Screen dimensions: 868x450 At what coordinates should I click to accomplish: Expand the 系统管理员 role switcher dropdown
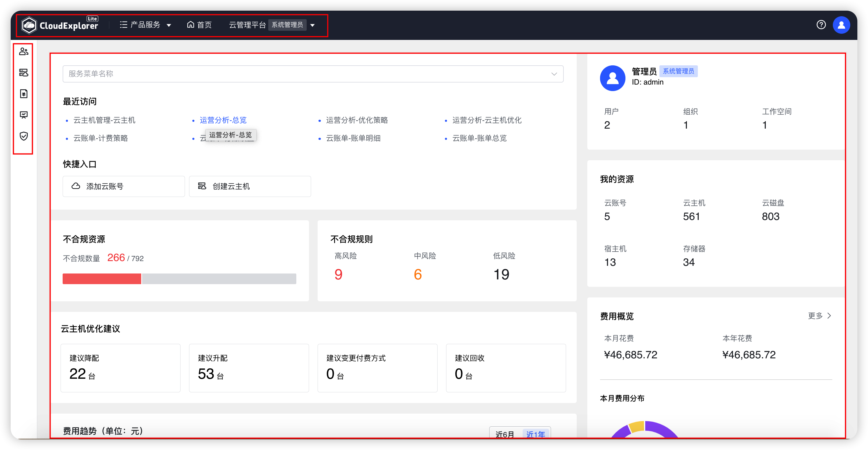tap(313, 25)
